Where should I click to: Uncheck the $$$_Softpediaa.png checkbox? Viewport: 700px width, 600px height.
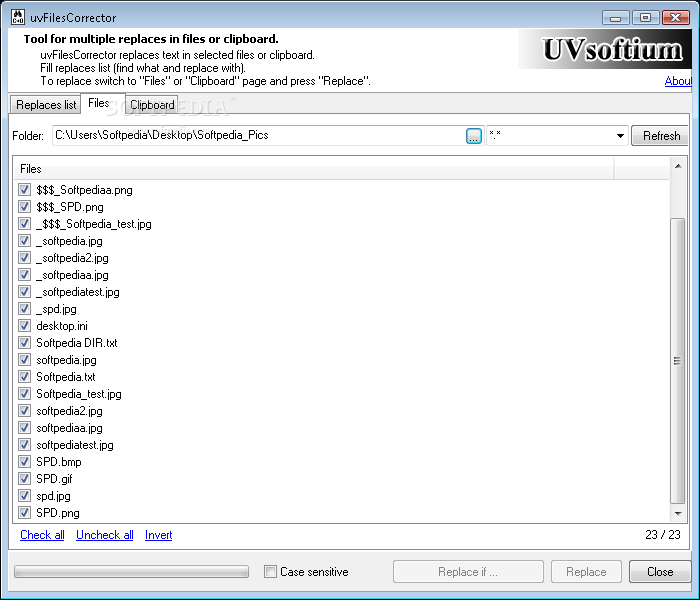click(25, 190)
